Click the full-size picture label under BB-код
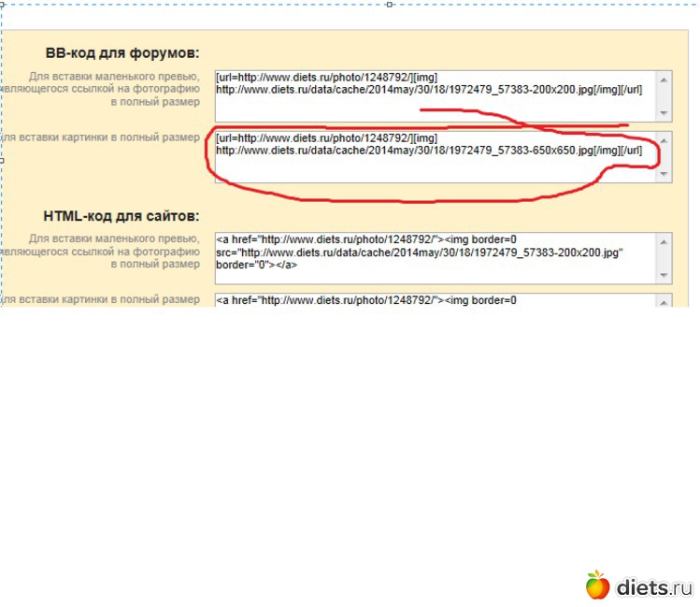This screenshot has width=700, height=607. (x=101, y=137)
